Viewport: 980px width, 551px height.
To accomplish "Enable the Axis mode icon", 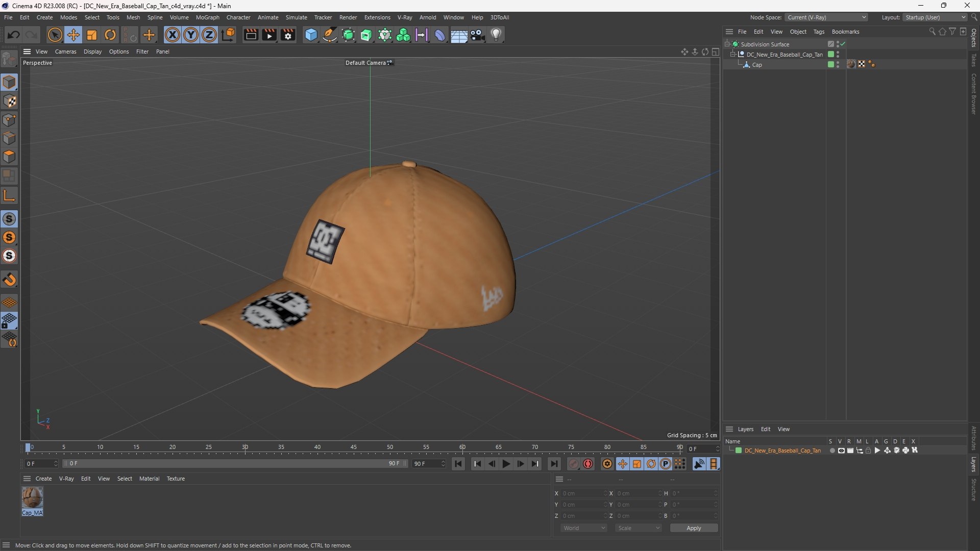I will tap(9, 195).
